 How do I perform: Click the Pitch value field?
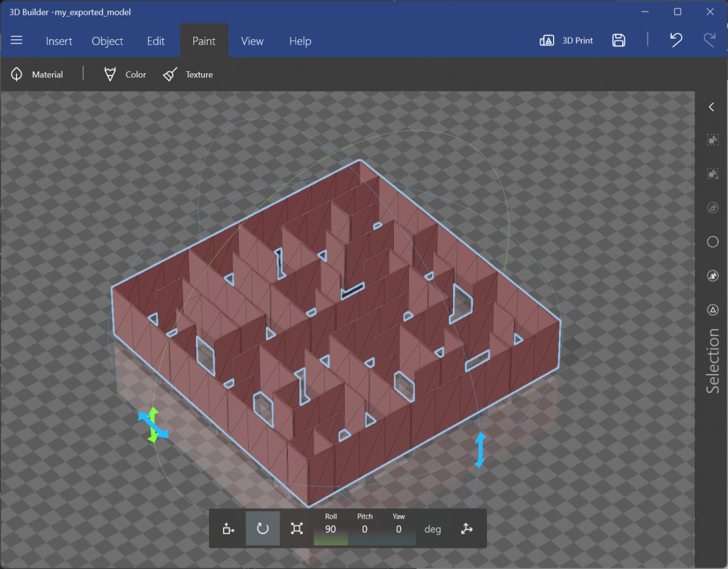point(365,528)
